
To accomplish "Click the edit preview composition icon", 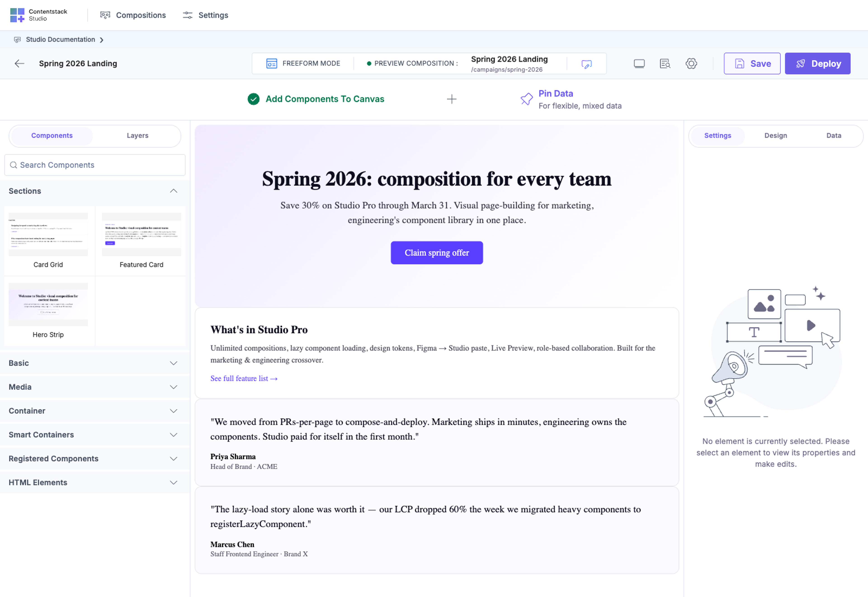I will pyautogui.click(x=587, y=64).
